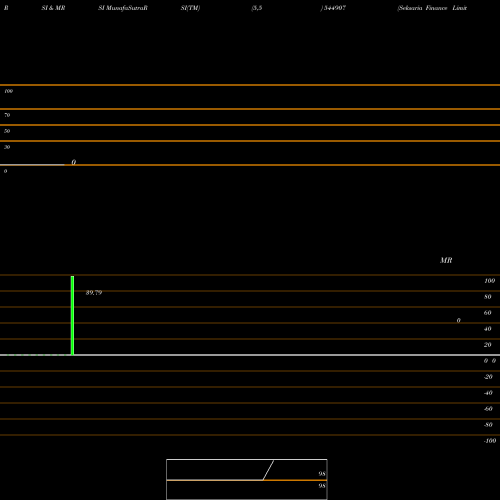Click the '(5,5' parameter text
Screen dimensions: 500x500
[x=257, y=8]
